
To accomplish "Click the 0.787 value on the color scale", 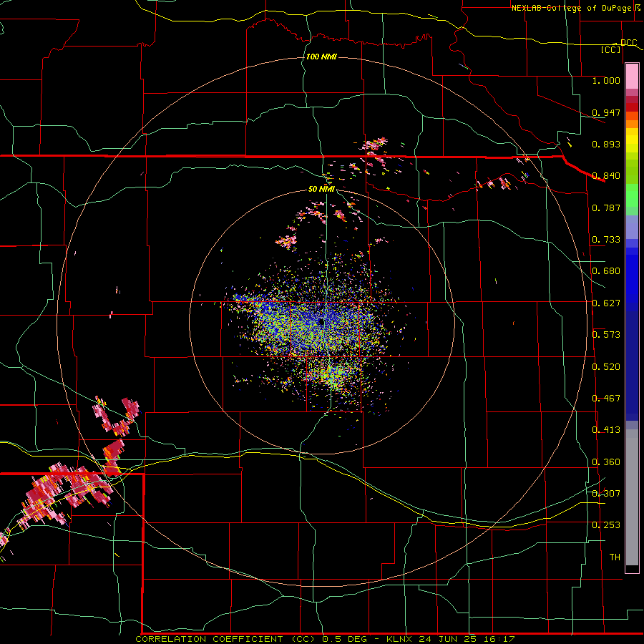I will point(606,208).
